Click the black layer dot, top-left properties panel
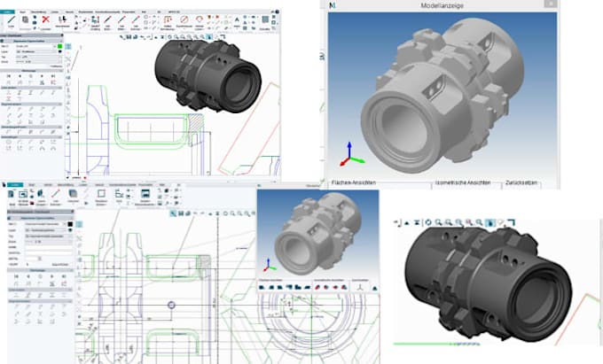Screen dimensions: 603x364 click(x=60, y=51)
